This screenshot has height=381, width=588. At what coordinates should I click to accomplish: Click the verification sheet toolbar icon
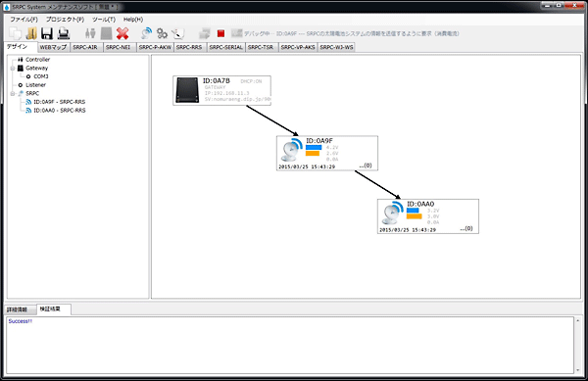pos(177,33)
